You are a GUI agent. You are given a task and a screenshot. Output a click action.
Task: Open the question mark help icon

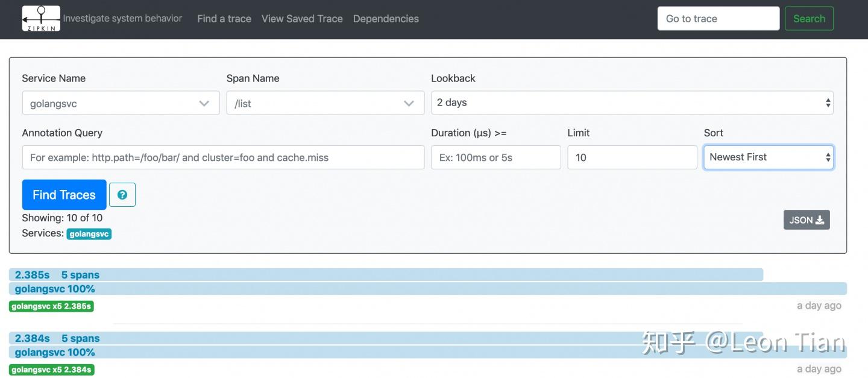(x=122, y=195)
